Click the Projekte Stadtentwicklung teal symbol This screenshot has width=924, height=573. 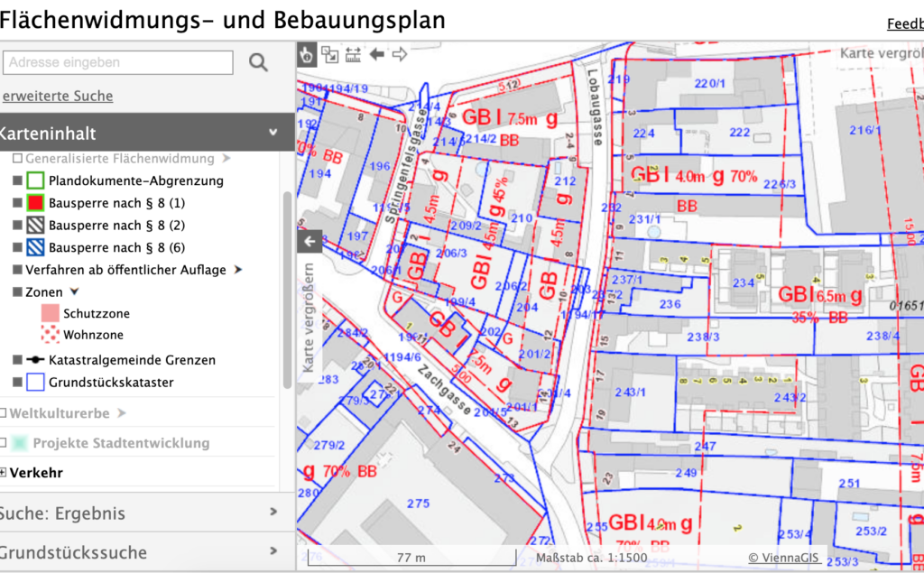pyautogui.click(x=20, y=443)
